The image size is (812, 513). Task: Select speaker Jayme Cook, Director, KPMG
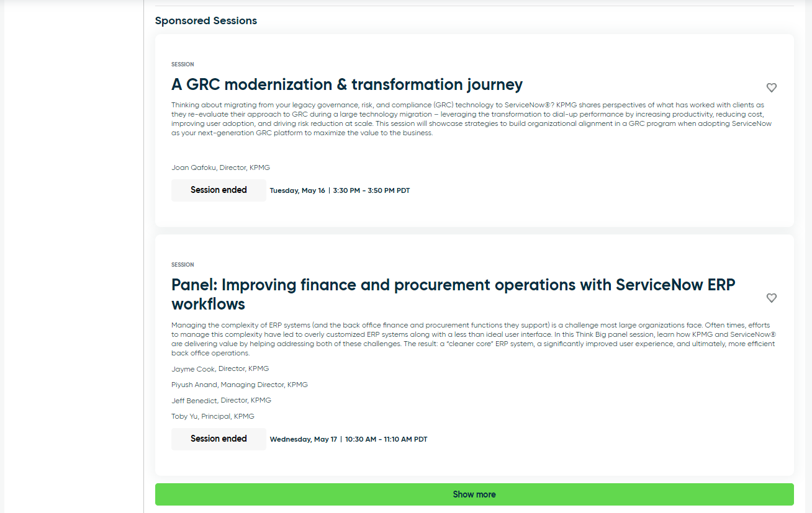[x=220, y=368]
